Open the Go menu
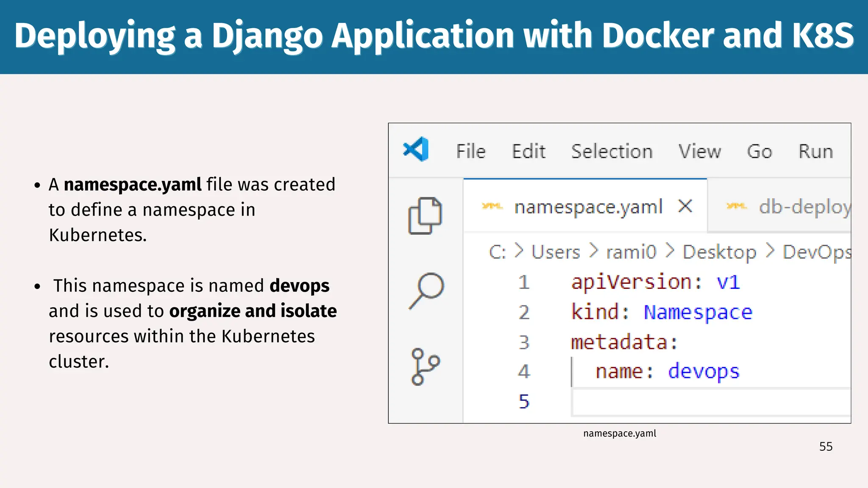The height and width of the screenshot is (488, 868). point(759,152)
